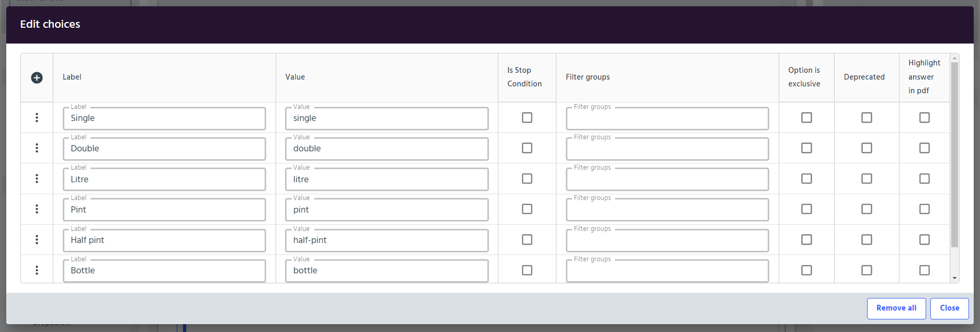Close the Edit choices dialog
980x332 pixels.
pyautogui.click(x=950, y=308)
